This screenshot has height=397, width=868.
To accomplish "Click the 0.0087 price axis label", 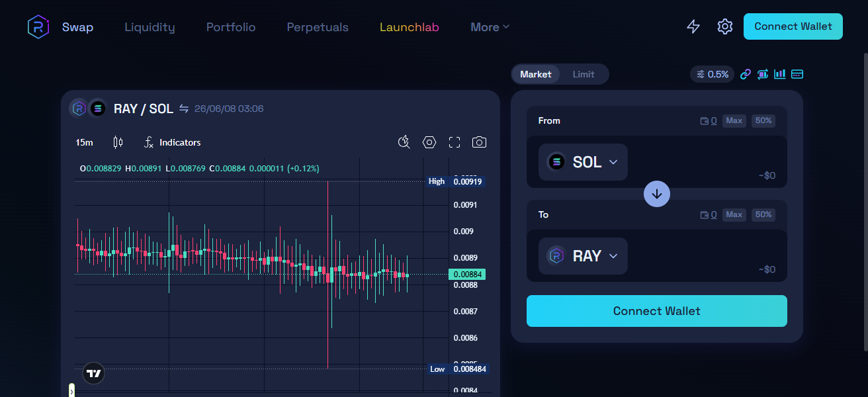I will click(x=465, y=311).
